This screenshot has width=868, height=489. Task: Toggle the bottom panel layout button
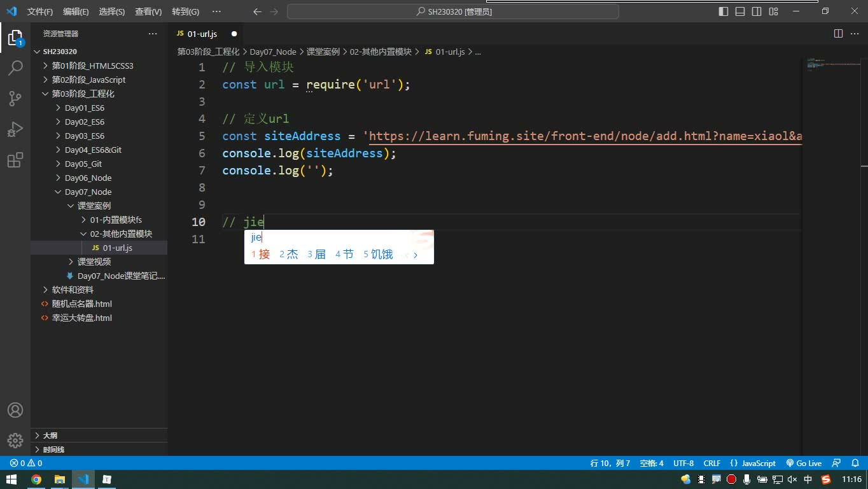[740, 11]
